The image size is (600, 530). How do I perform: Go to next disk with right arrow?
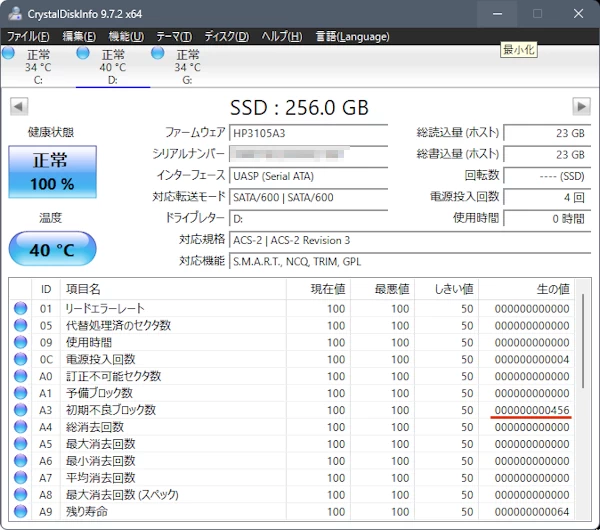coord(581,106)
